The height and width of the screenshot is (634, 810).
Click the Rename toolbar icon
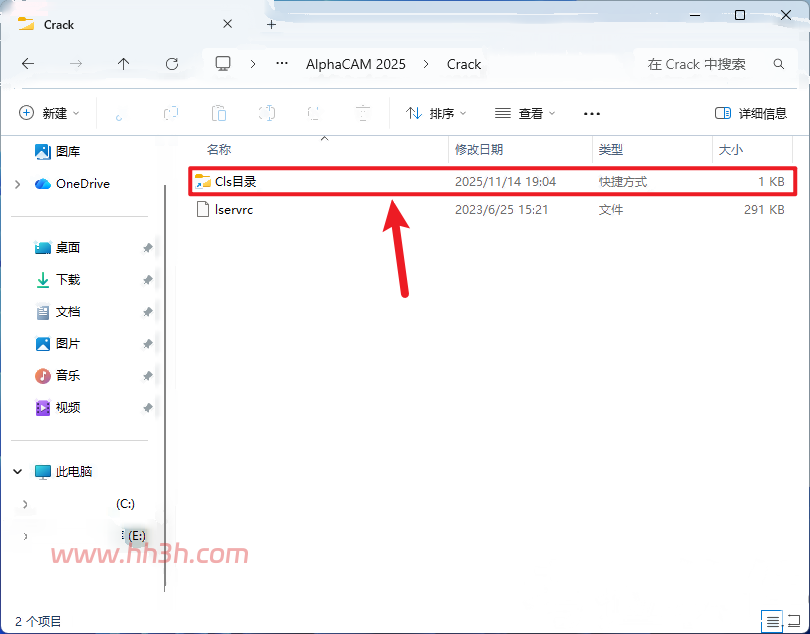click(x=267, y=113)
